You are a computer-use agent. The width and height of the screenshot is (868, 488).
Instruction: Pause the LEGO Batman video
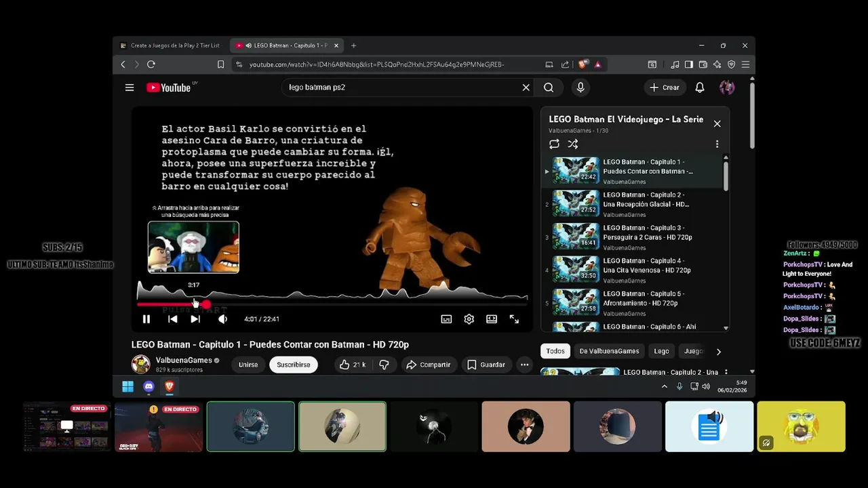[146, 319]
